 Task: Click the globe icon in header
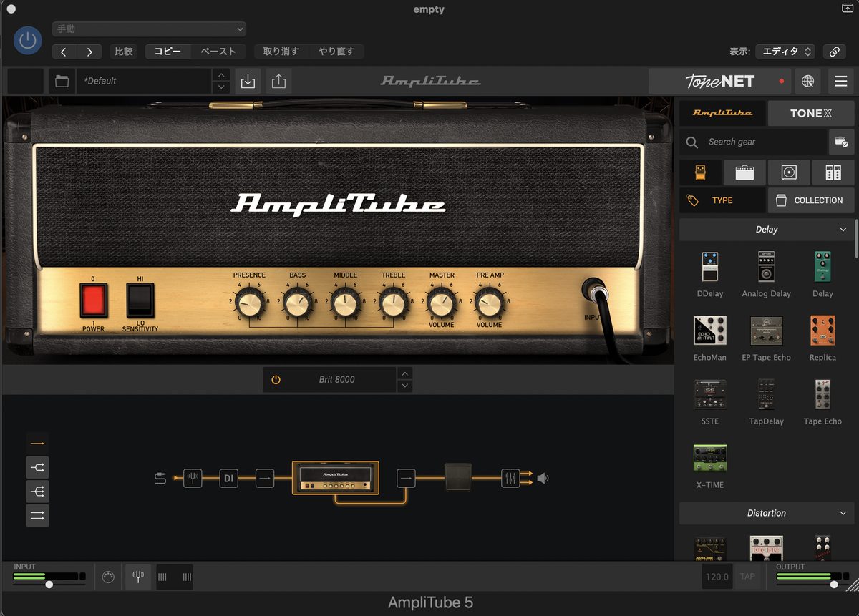(x=807, y=81)
